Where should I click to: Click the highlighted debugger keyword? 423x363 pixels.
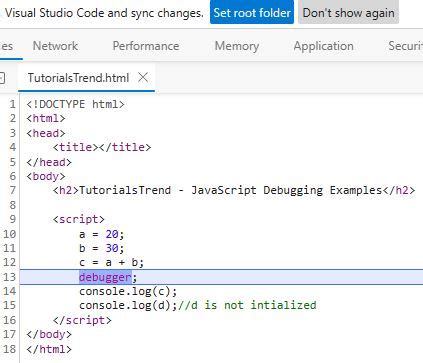[105, 277]
